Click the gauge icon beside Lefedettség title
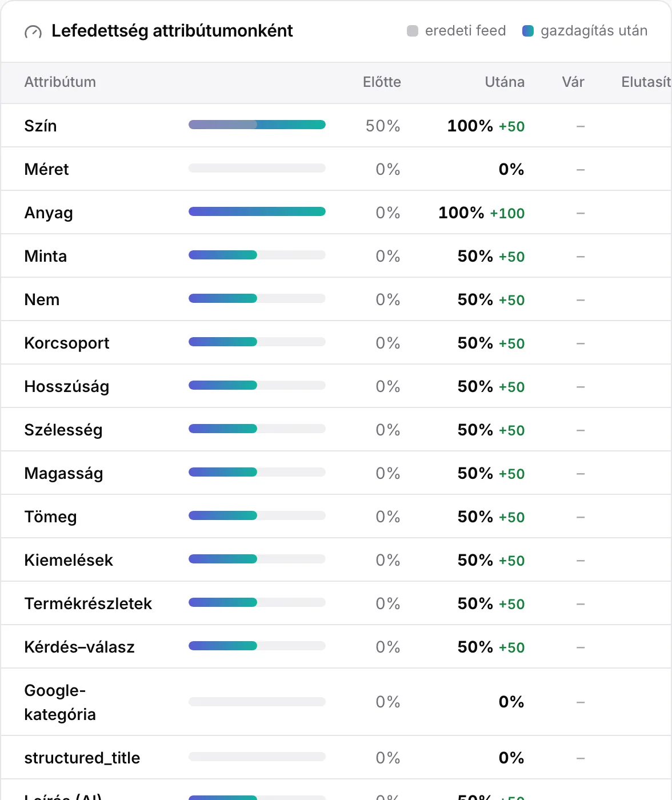Viewport: 672px width, 800px height. click(33, 32)
